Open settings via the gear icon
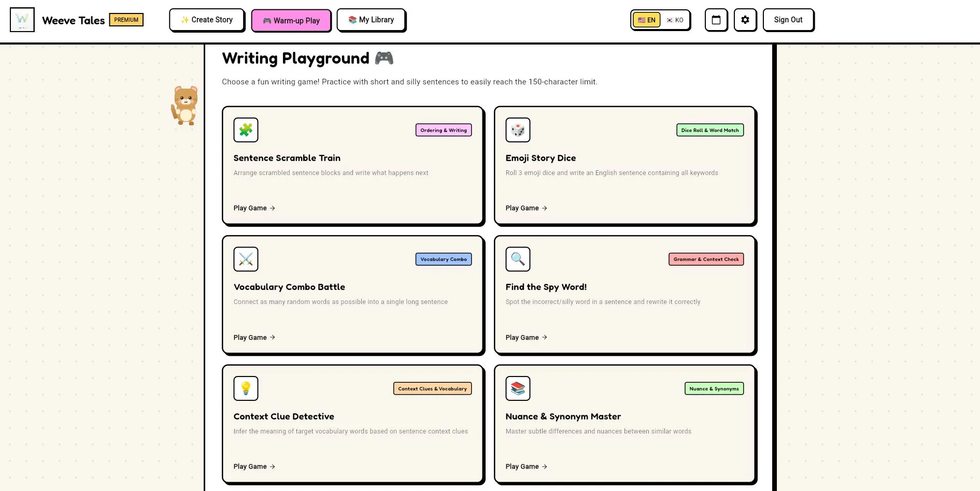The height and width of the screenshot is (491, 980). pyautogui.click(x=745, y=20)
